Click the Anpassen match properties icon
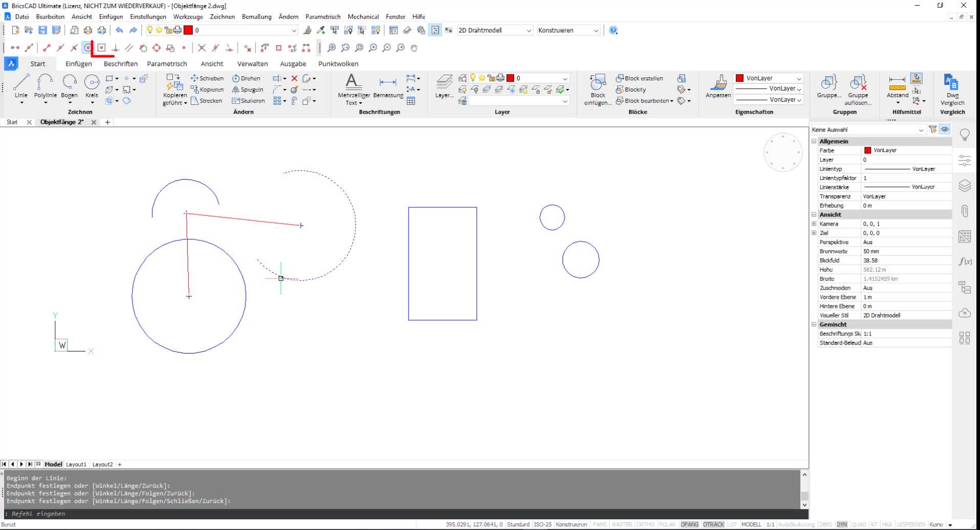The image size is (980, 530). point(718,86)
